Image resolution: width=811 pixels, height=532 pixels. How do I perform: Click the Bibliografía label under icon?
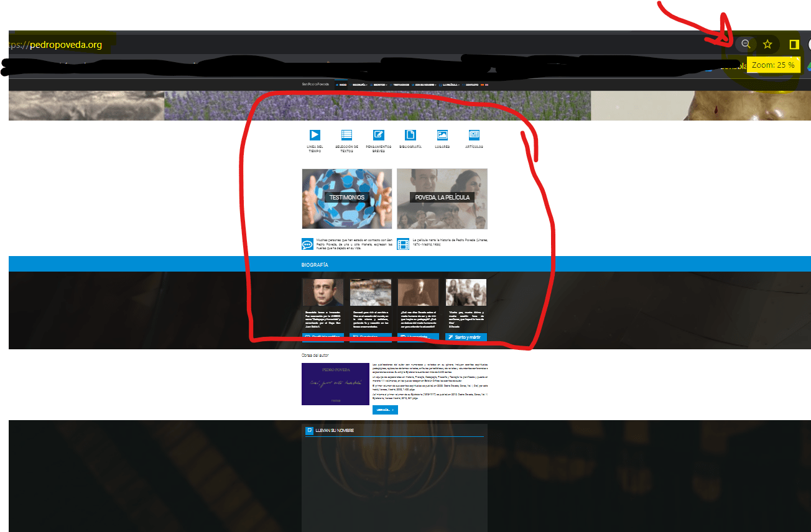410,147
